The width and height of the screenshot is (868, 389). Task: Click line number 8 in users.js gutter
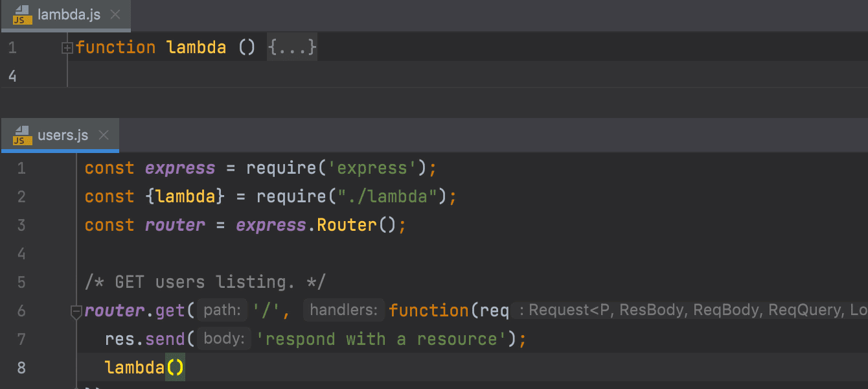[21, 368]
